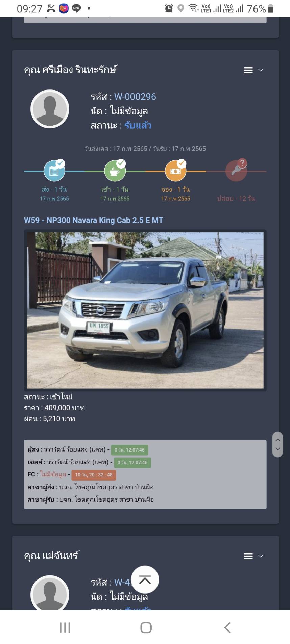Tap the down arrow on side scroller

click(277, 449)
